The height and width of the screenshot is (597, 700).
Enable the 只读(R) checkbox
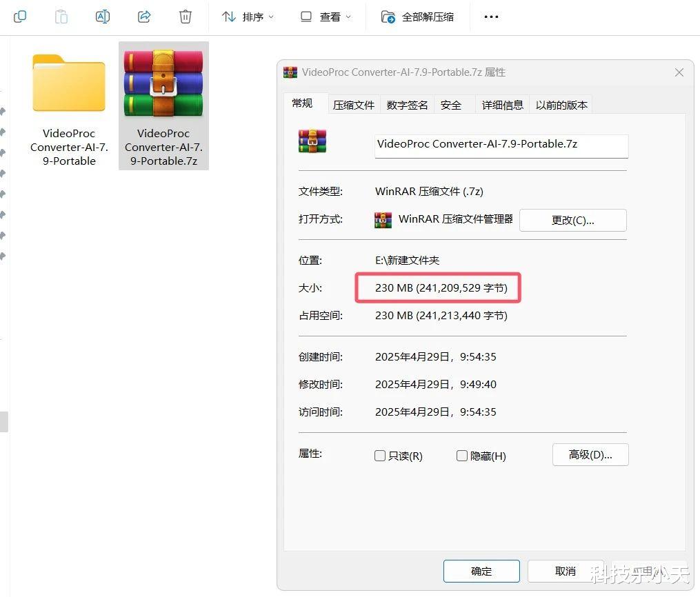(x=380, y=456)
